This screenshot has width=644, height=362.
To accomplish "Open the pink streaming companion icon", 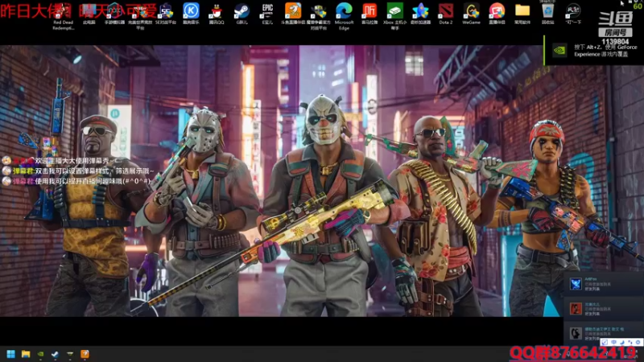I will tap(497, 14).
